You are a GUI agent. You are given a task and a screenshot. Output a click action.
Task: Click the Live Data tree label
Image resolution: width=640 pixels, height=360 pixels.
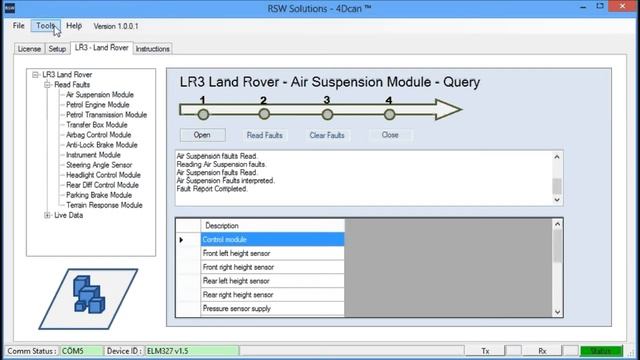(x=68, y=215)
